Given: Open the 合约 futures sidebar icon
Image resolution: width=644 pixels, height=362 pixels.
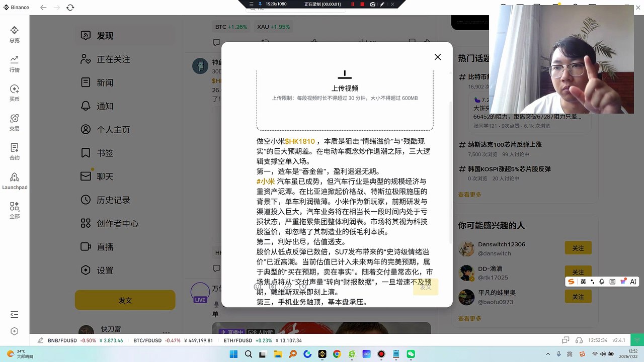Looking at the screenshot, I should click(x=14, y=151).
